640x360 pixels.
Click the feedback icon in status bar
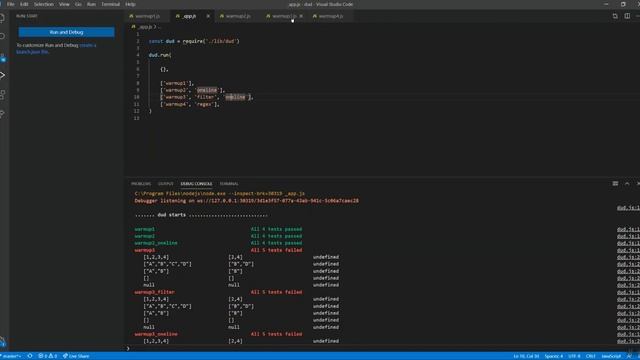point(629,356)
